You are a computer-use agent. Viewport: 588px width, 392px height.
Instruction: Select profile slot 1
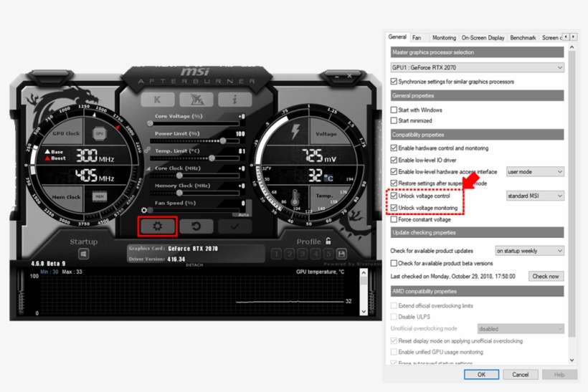pyautogui.click(x=276, y=254)
